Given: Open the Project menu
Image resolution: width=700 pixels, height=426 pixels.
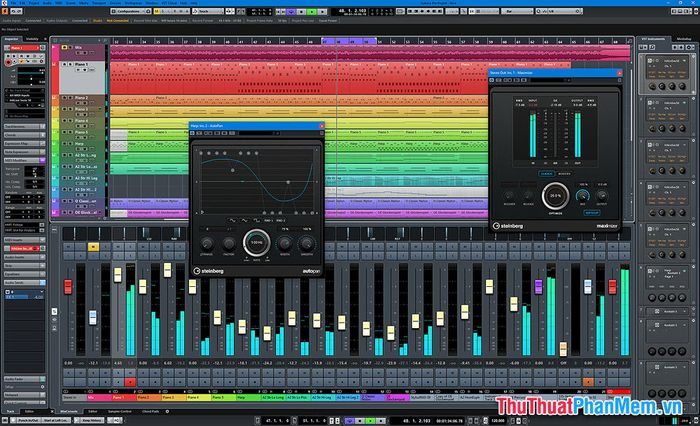Looking at the screenshot, I should [34, 3].
